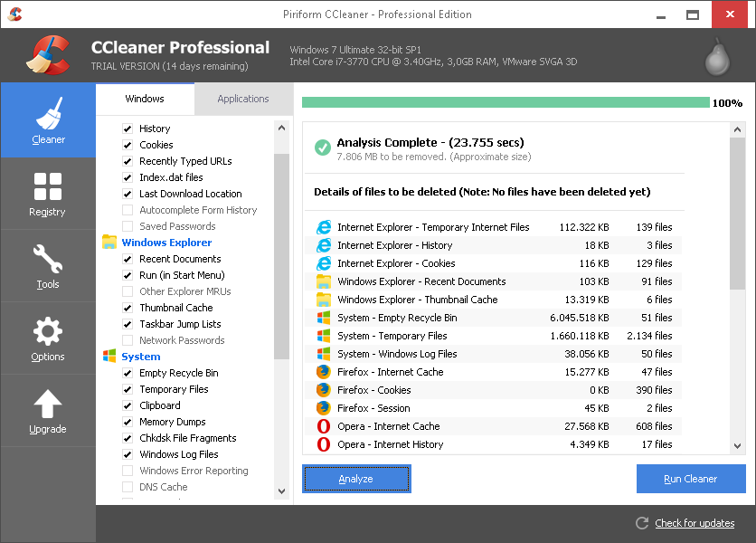756x543 pixels.
Task: Uncheck the Index.dat files checkbox
Action: [x=128, y=177]
